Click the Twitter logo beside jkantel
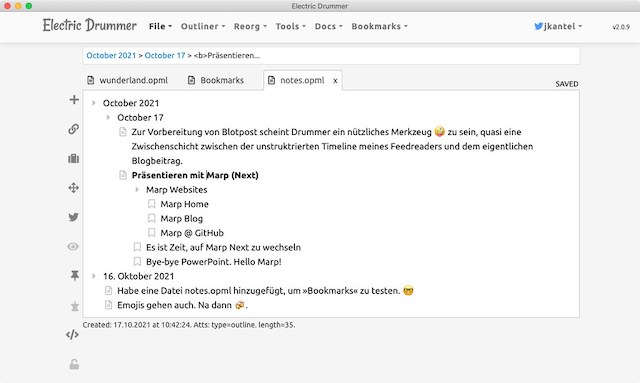The height and width of the screenshot is (383, 640). point(538,26)
